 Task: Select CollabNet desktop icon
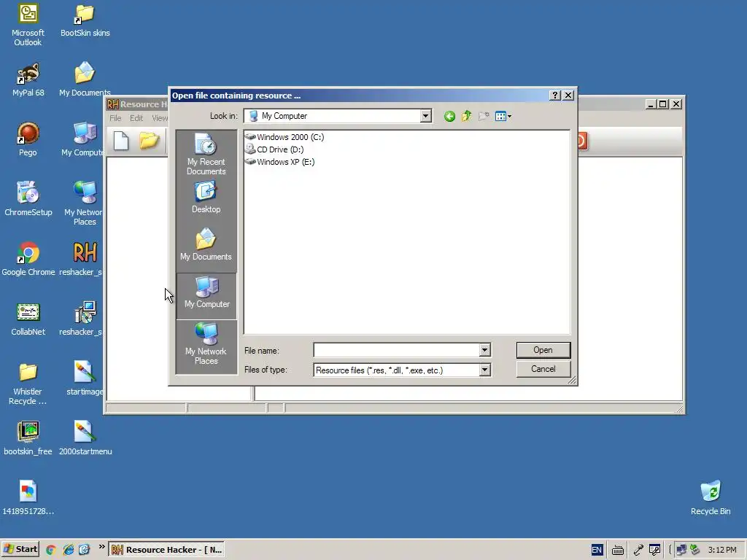28,319
